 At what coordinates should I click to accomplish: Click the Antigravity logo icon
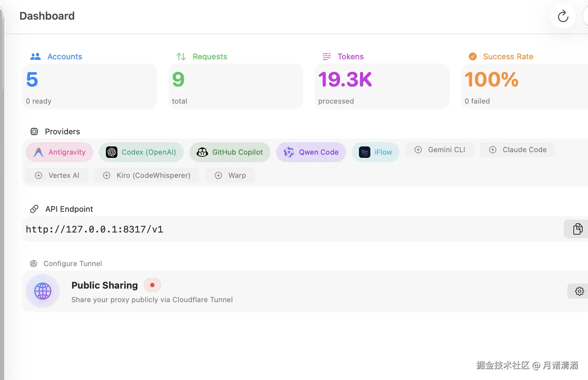tap(39, 152)
